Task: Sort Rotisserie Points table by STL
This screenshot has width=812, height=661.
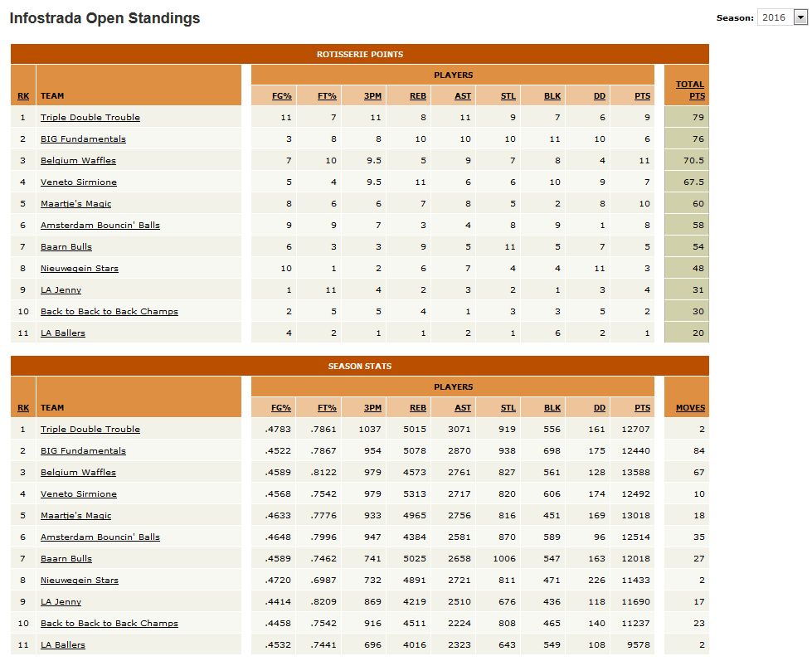Action: [508, 95]
